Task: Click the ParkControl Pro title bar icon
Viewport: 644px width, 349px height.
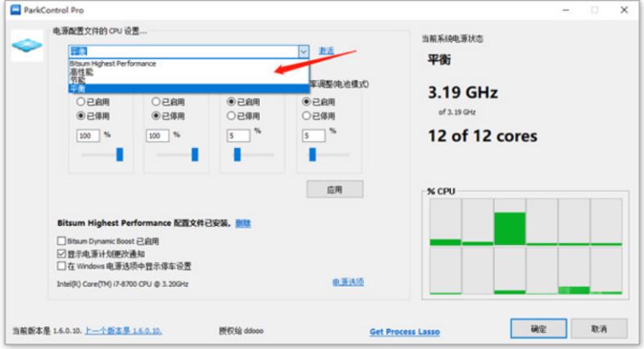Action: pos(15,10)
